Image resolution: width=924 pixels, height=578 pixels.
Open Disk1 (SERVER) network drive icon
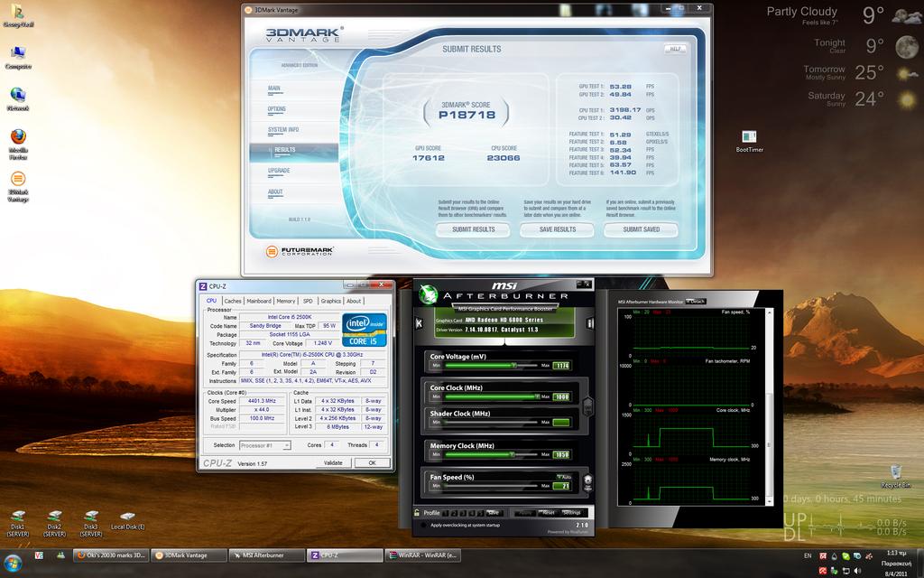pos(18,523)
